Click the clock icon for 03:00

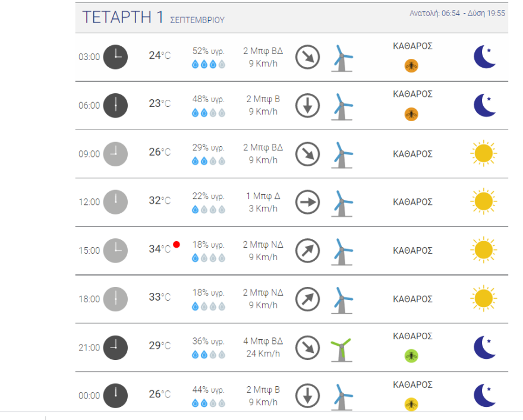(x=115, y=57)
